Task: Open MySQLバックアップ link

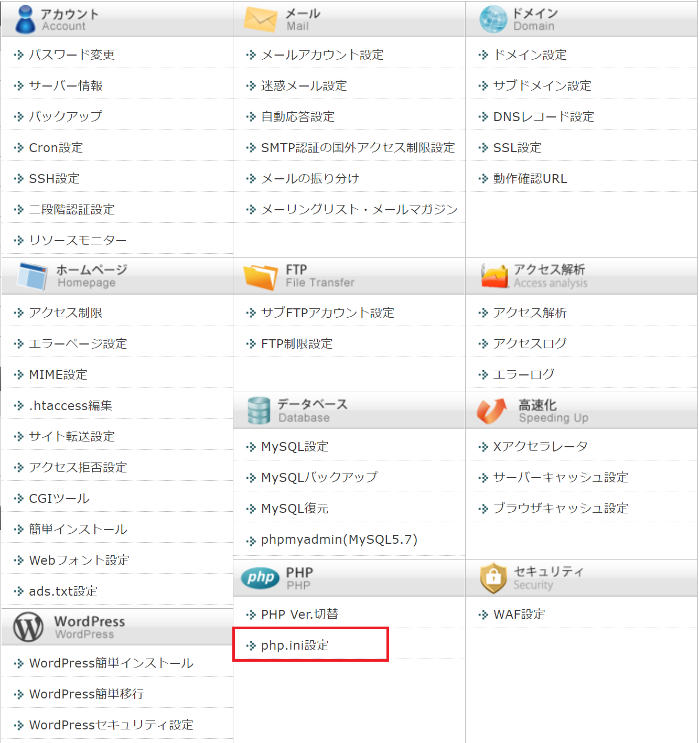Action: click(x=319, y=477)
